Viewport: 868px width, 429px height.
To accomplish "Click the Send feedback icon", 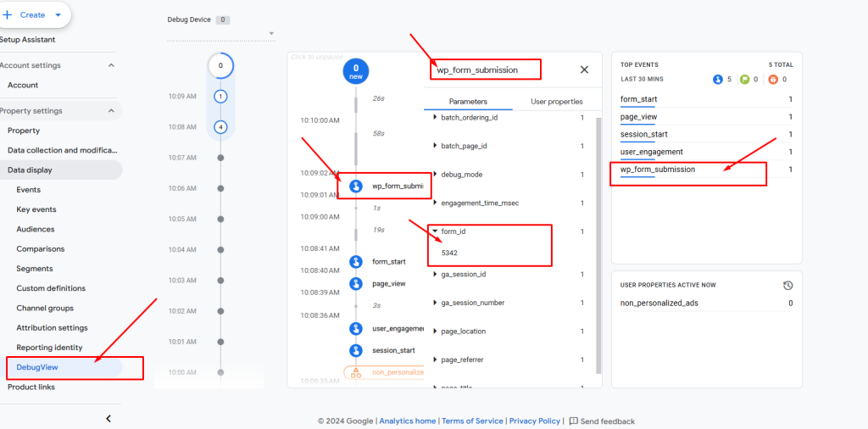I will click(574, 421).
